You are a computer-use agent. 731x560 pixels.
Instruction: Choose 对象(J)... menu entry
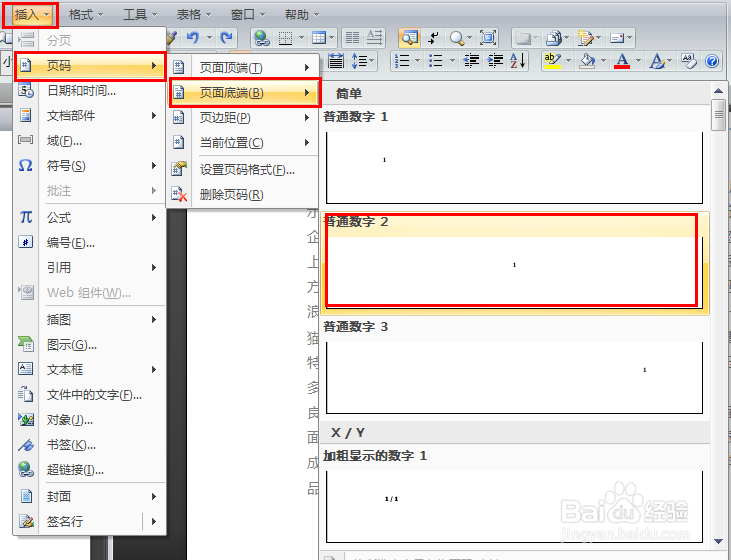point(90,420)
